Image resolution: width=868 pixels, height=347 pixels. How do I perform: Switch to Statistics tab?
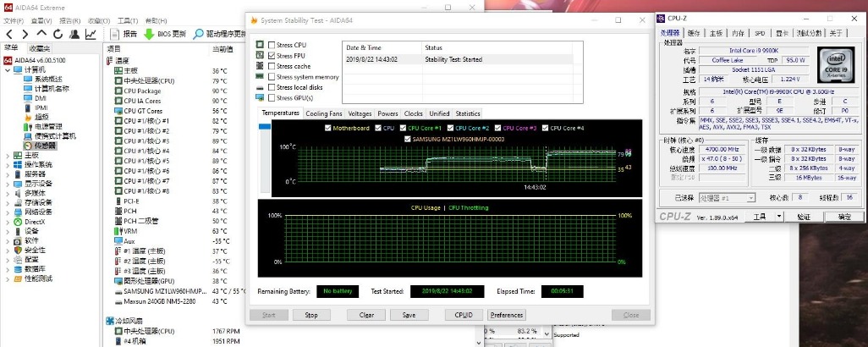click(467, 113)
